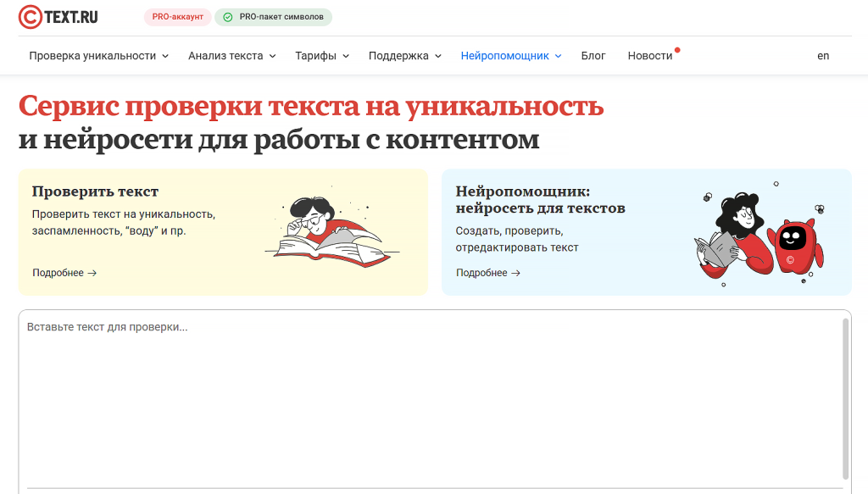Open the Нейропомощник menu
The width and height of the screenshot is (868, 494).
[x=505, y=55]
